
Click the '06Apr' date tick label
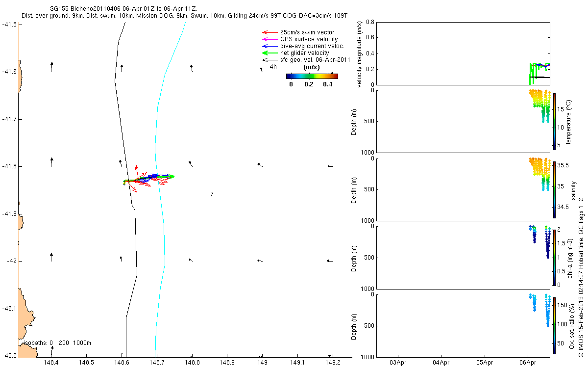click(528, 363)
